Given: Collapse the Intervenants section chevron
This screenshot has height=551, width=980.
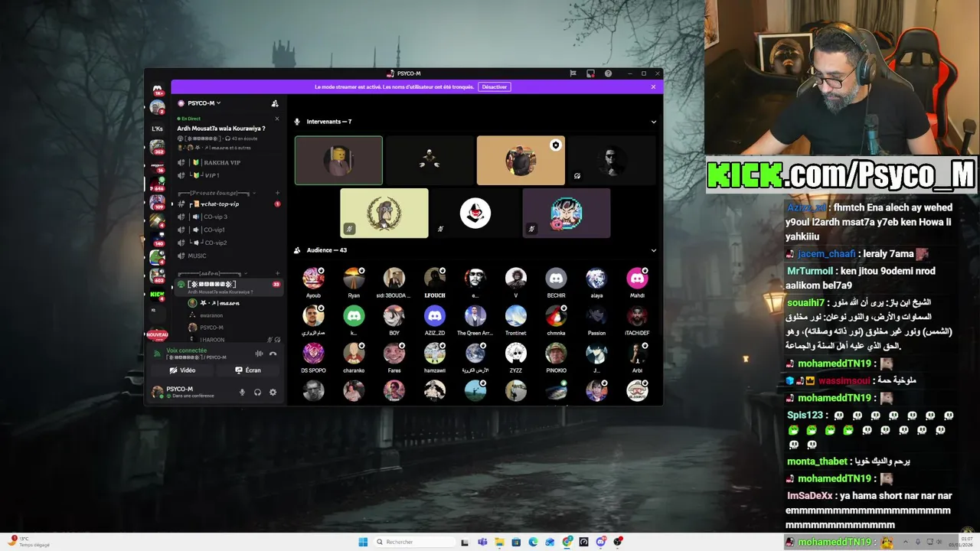Looking at the screenshot, I should click(x=653, y=122).
